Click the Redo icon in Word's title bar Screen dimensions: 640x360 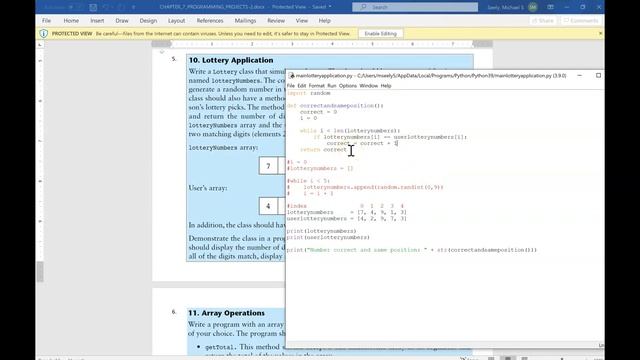pyautogui.click(x=121, y=7)
